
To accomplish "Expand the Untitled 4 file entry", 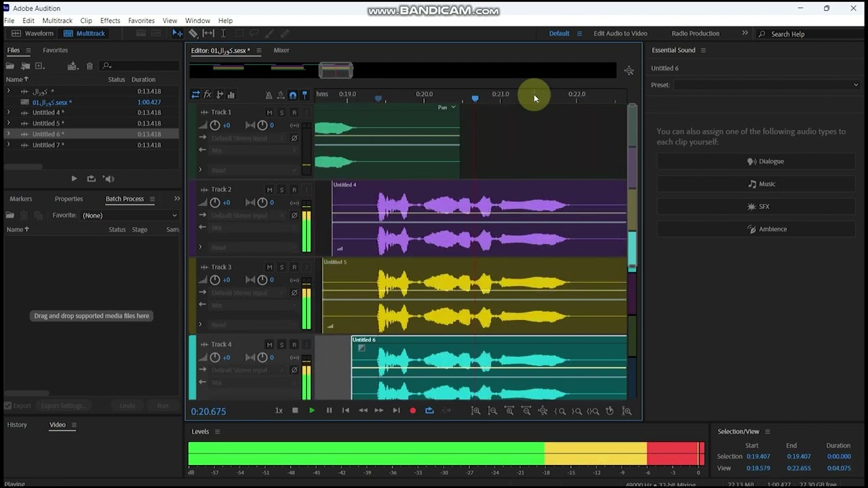I will pos(8,113).
